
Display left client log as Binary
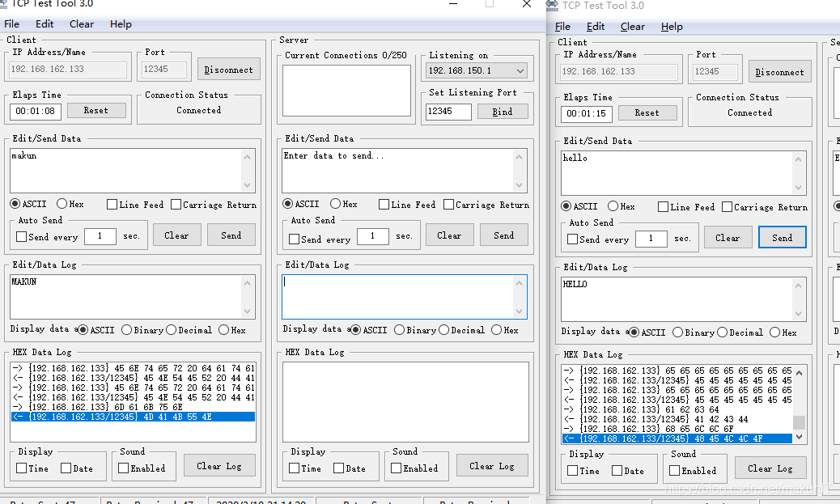tap(142, 330)
